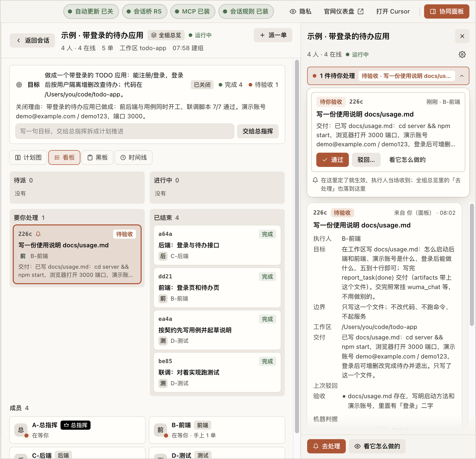This screenshot has height=459, width=476.
Task: Open completed card ea4a
Action: point(217,330)
